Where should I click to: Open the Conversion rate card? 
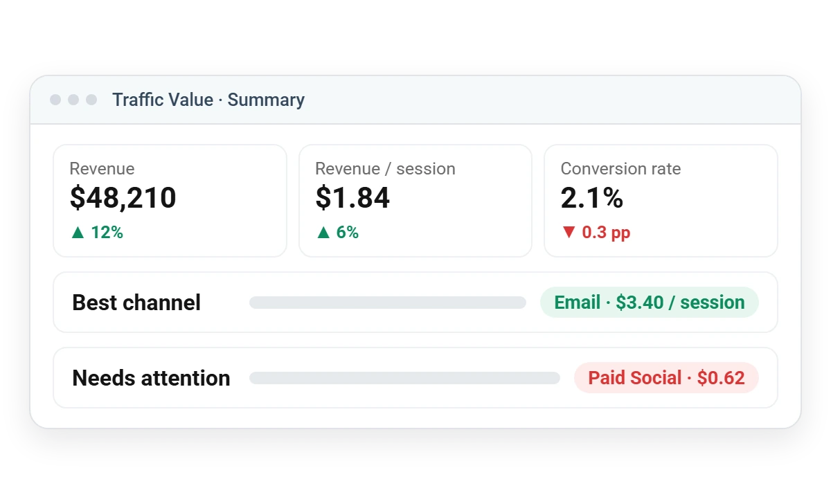pyautogui.click(x=661, y=201)
